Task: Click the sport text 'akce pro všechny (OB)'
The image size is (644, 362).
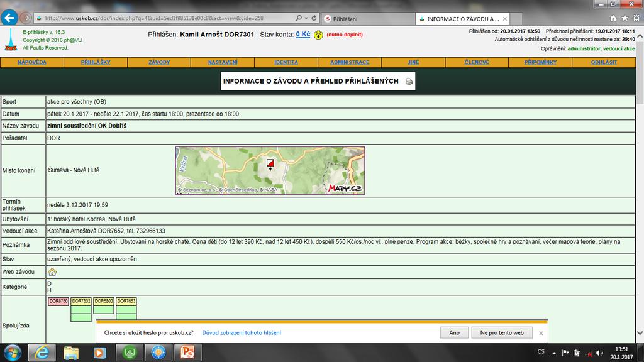Action: click(x=76, y=102)
